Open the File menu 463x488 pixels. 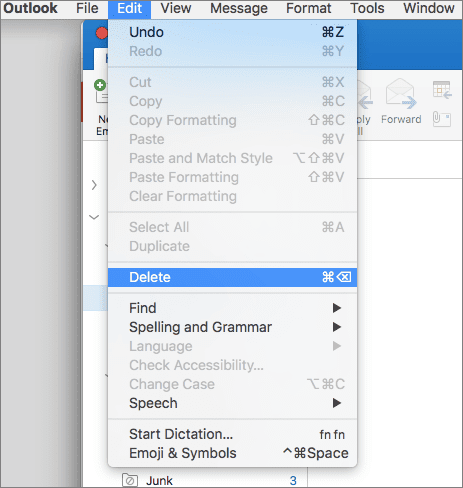click(87, 8)
